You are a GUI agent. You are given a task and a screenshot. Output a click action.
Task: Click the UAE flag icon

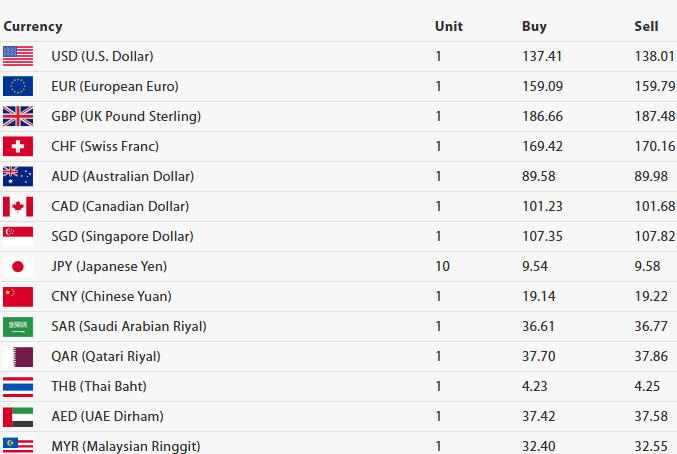(x=18, y=416)
